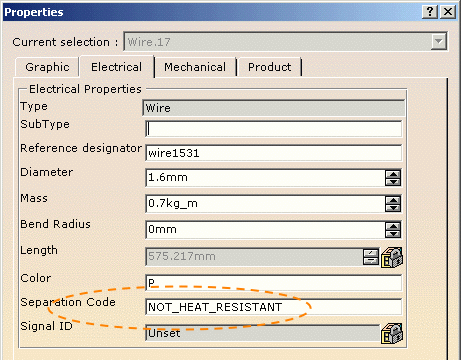Close the Properties dialog
461x360 pixels.
[x=448, y=12]
